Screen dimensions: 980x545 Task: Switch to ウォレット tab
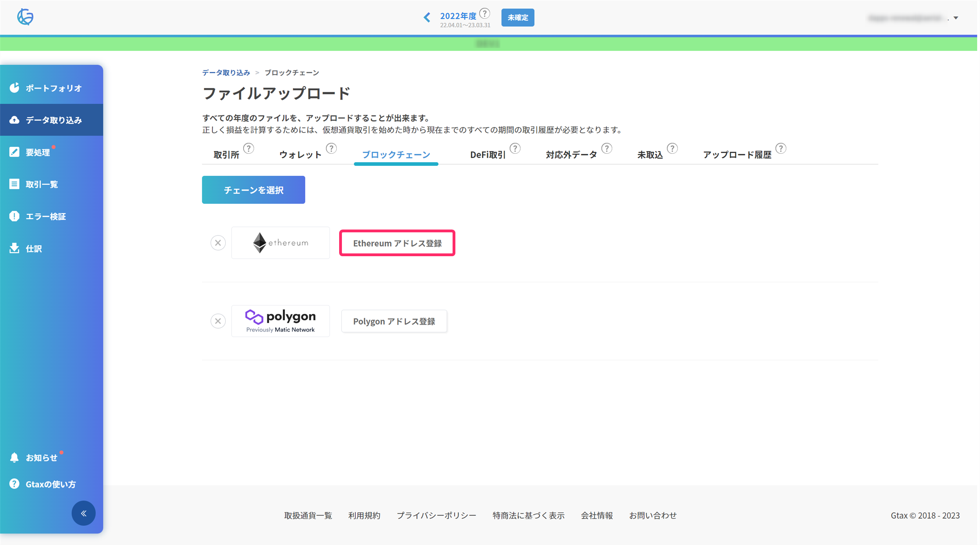(300, 155)
